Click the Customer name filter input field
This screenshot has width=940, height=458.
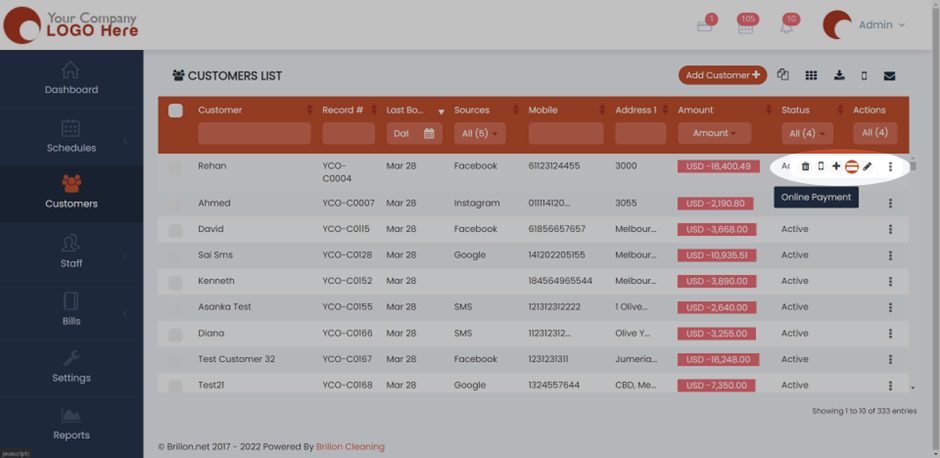click(x=254, y=133)
